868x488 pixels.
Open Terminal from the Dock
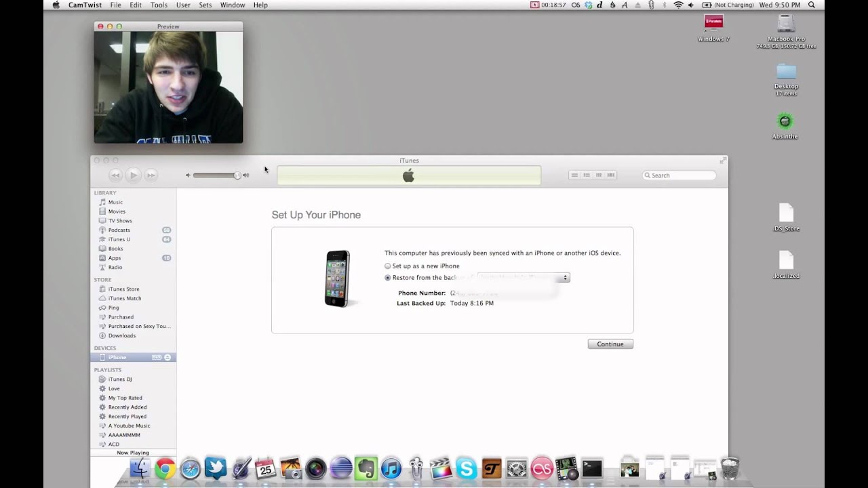(x=592, y=468)
